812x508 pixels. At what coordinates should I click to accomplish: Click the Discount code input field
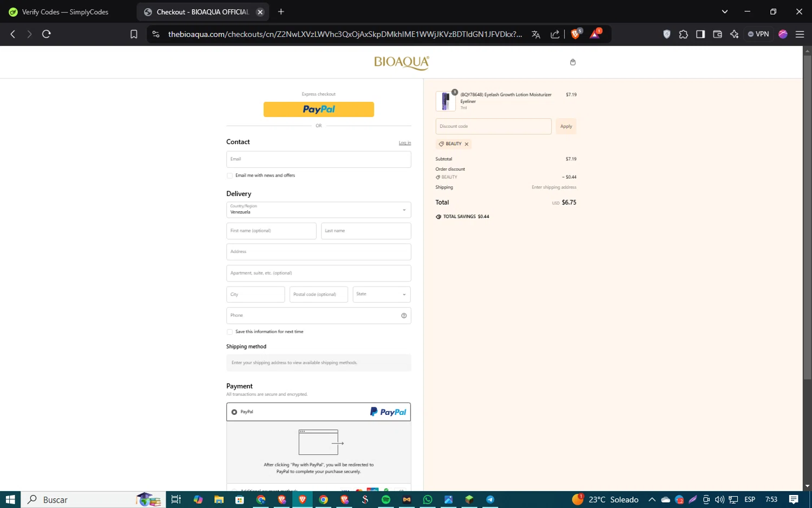[x=494, y=126]
